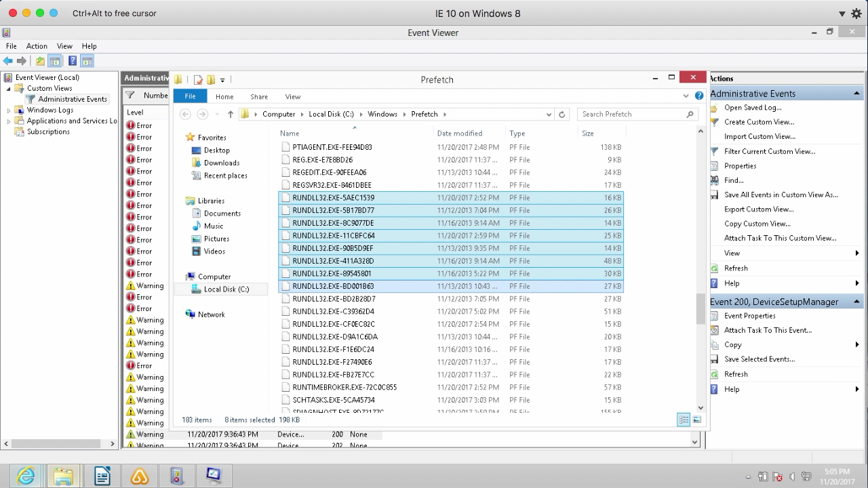868x488 pixels.
Task: Click Event Viewer Back arrow toolbar icon
Action: point(8,61)
